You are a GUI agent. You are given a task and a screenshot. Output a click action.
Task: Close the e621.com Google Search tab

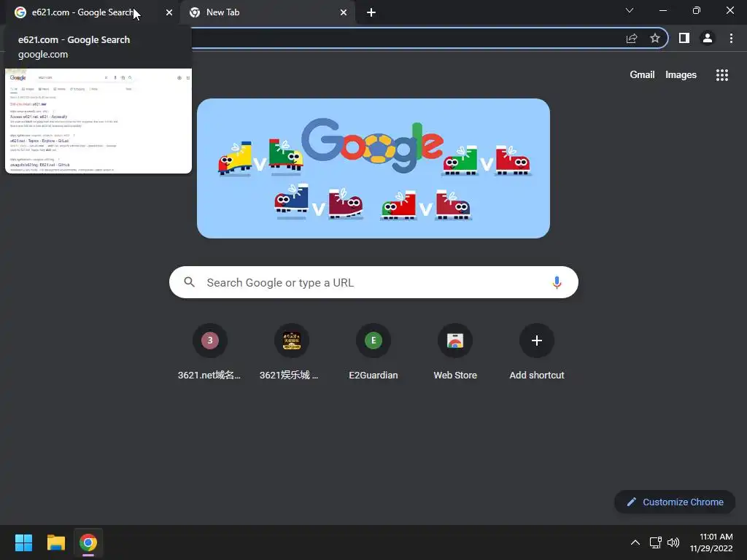click(x=169, y=12)
